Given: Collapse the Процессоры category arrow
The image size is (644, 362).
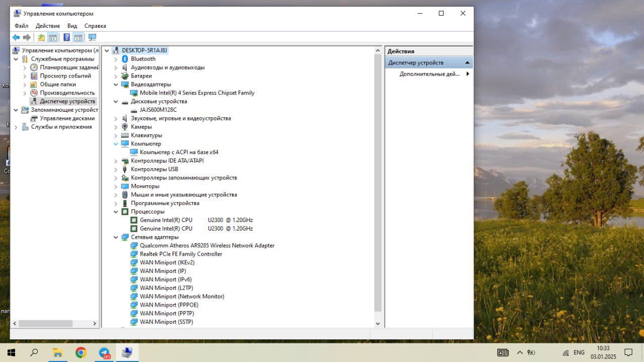Looking at the screenshot, I should [116, 212].
